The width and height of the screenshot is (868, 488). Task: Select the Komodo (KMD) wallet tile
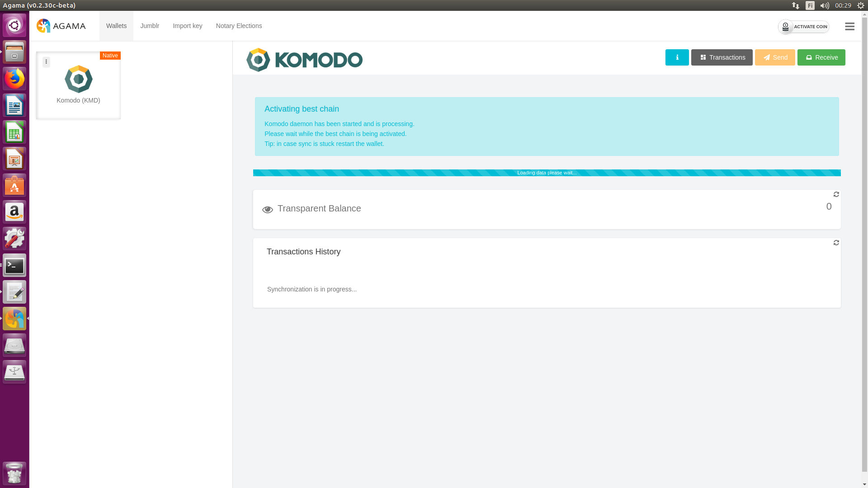point(78,86)
